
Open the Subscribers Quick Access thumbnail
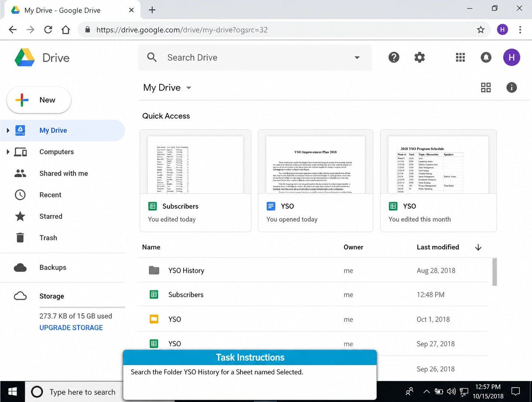click(195, 180)
